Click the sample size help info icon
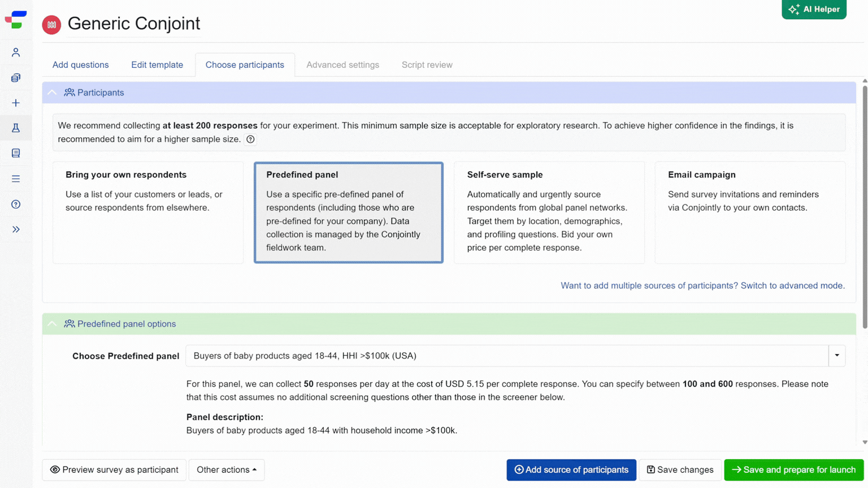This screenshot has width=868, height=488. pos(250,140)
